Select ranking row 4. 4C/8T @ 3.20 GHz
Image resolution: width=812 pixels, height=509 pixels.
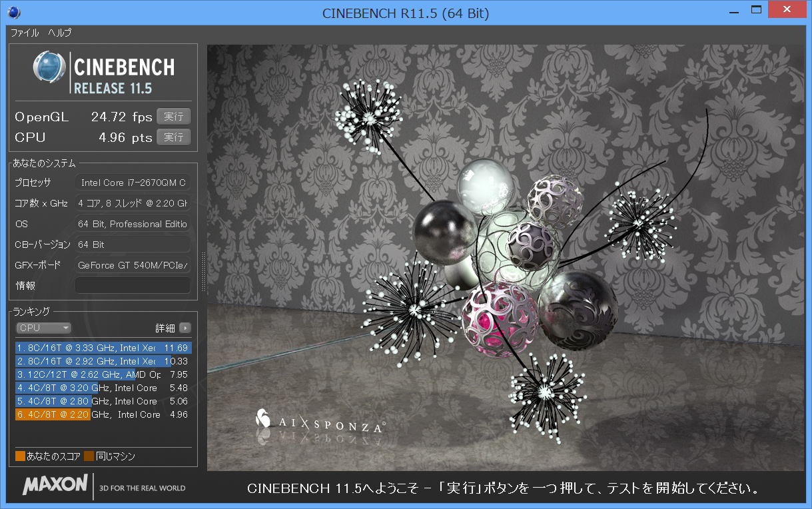(x=103, y=388)
